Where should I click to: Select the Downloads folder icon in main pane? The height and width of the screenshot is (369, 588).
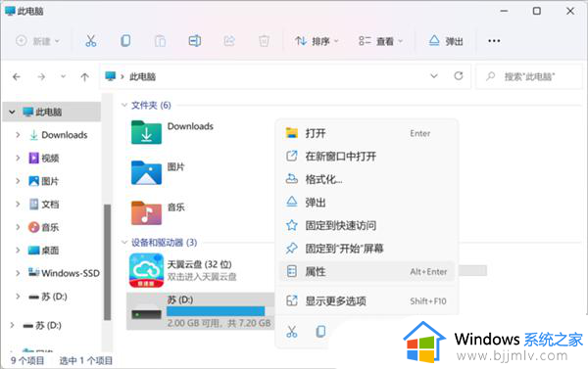146,132
